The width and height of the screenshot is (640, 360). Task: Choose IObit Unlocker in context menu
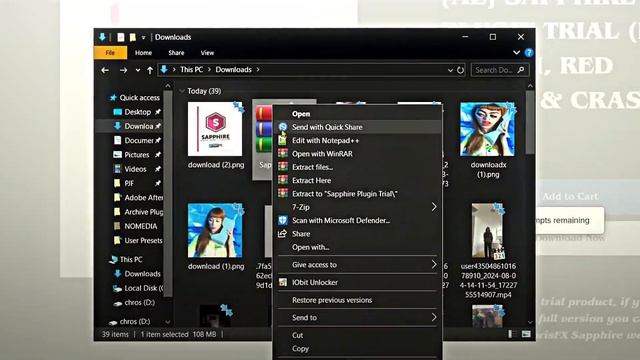(x=358, y=282)
